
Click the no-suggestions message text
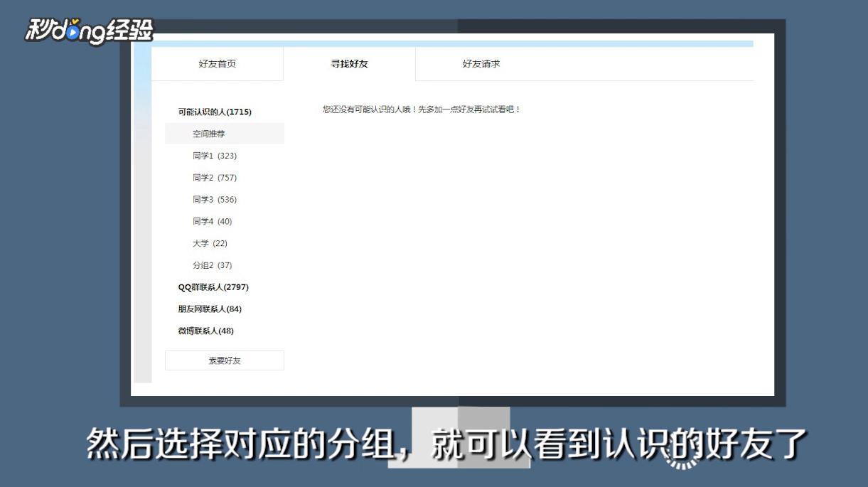(x=422, y=109)
